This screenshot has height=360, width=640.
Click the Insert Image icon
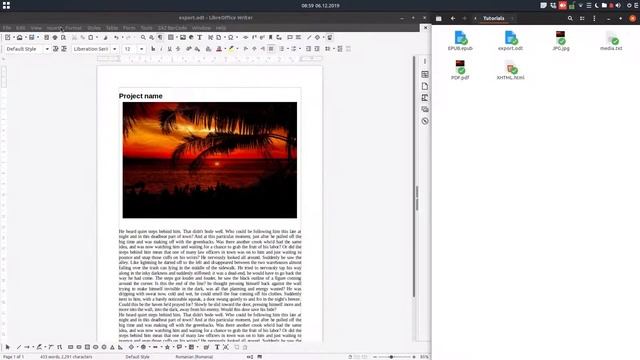(183, 38)
